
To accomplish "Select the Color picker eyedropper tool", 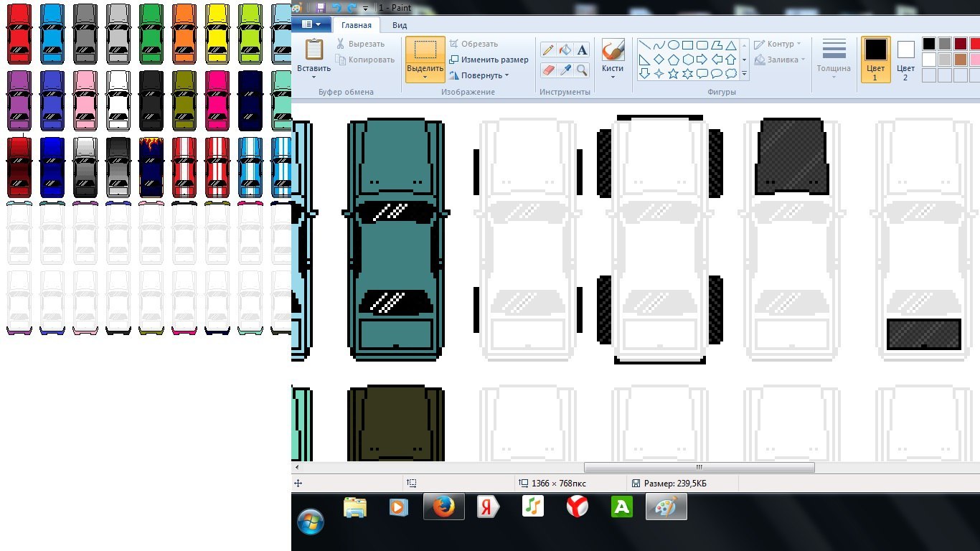I will coord(565,70).
